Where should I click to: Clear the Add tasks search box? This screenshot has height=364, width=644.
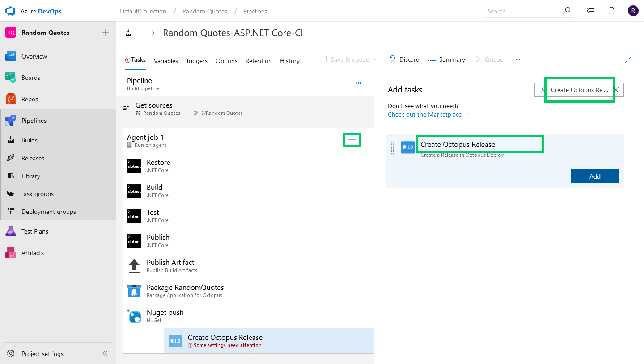[616, 90]
